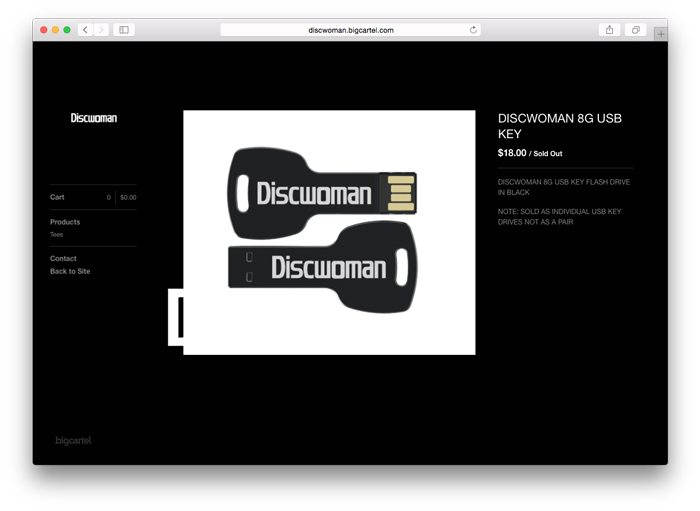This screenshot has width=700, height=511.
Task: Open the Contact page link
Action: (x=63, y=258)
